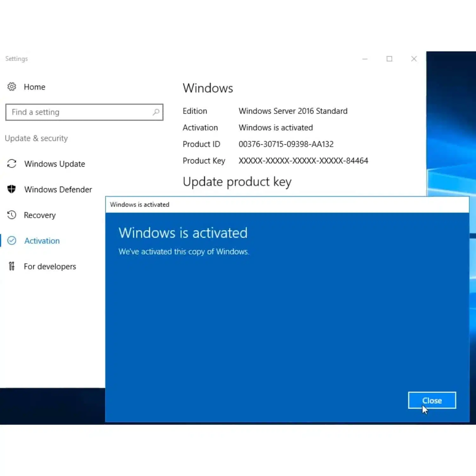Click the large Windows is activated heading in dialog

click(183, 233)
